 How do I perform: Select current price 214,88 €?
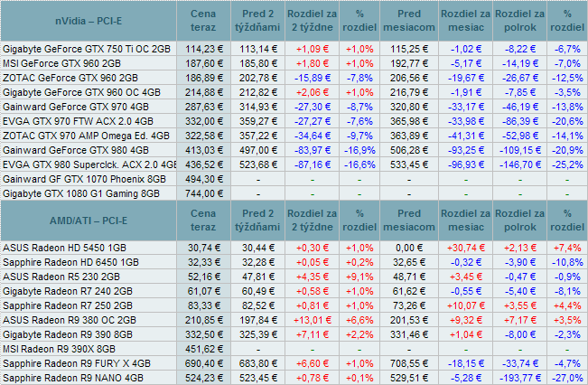coord(204,92)
